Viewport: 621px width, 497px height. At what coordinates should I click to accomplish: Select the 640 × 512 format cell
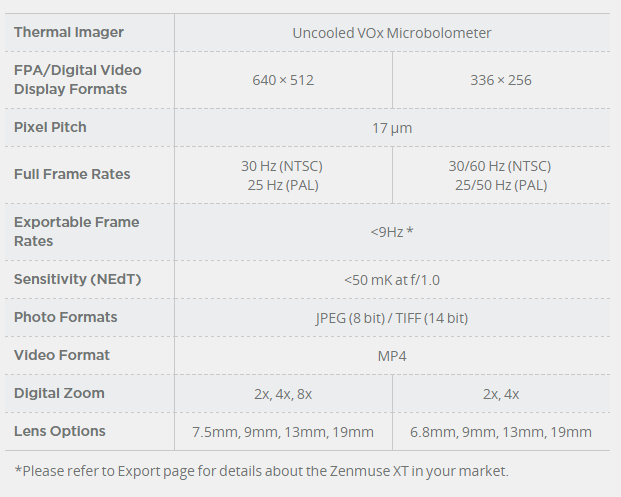click(283, 80)
